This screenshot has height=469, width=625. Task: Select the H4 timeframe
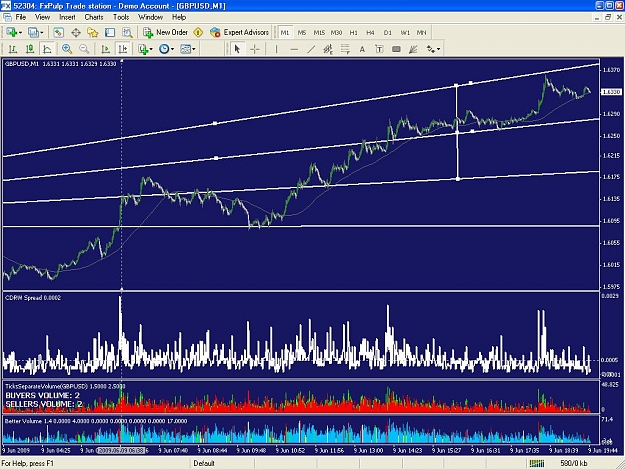tap(370, 33)
